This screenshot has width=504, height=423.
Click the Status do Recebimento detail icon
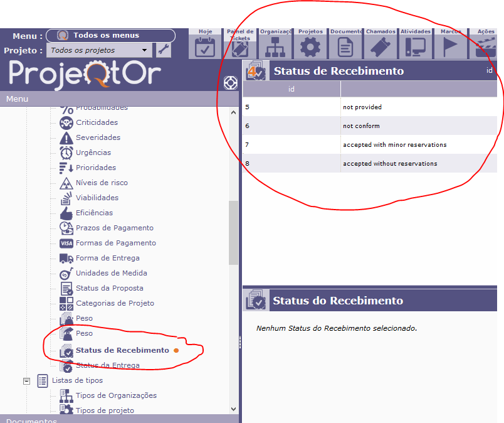click(x=256, y=300)
